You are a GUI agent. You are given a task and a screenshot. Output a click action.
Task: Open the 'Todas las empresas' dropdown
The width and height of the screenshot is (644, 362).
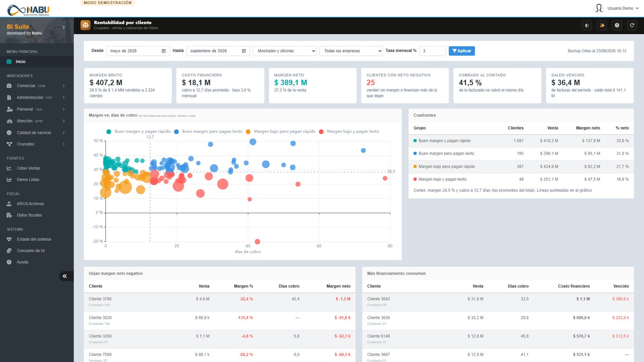[x=351, y=51]
